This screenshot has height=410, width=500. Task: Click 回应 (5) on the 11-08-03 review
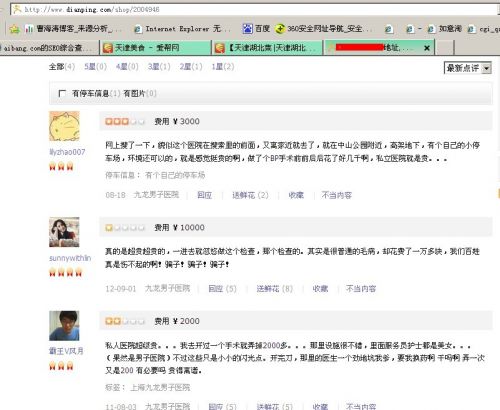click(x=222, y=406)
